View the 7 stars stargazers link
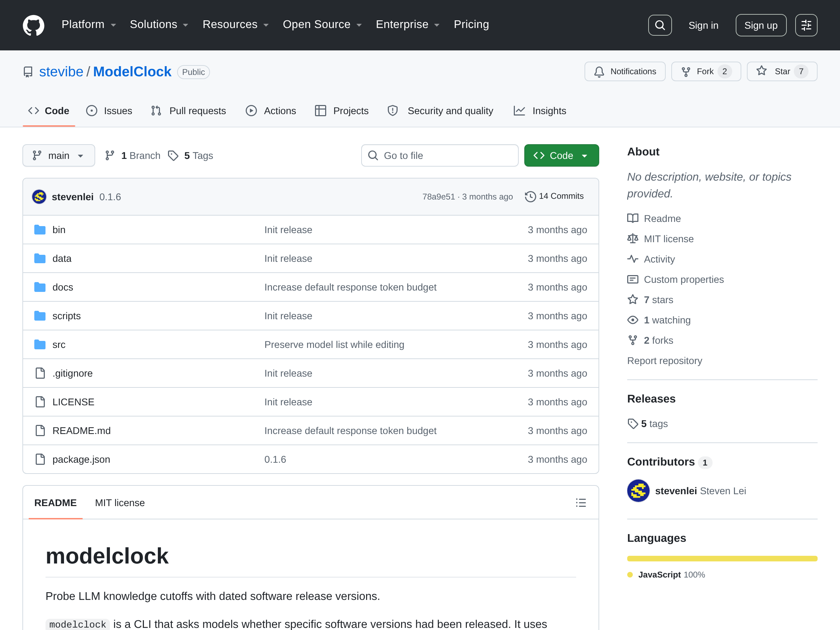 click(x=650, y=300)
